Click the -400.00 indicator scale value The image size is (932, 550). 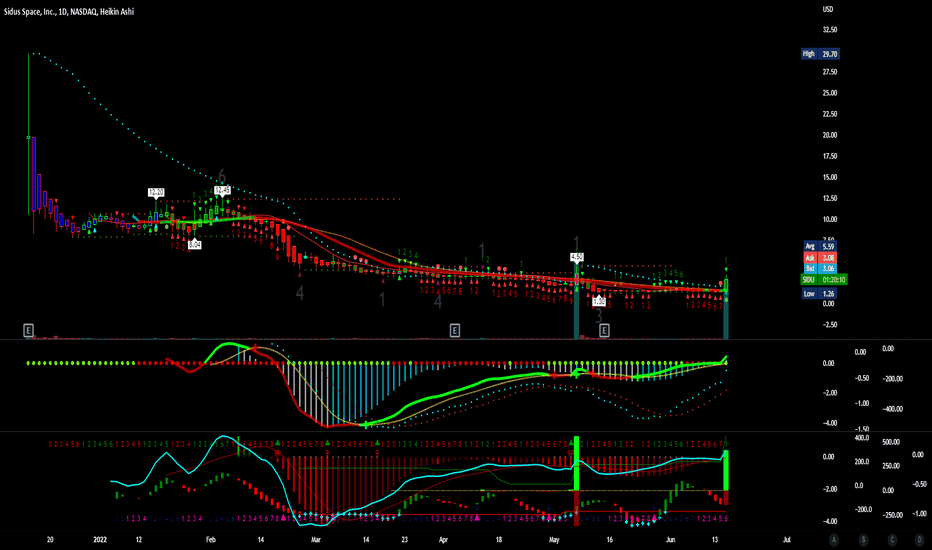point(892,409)
